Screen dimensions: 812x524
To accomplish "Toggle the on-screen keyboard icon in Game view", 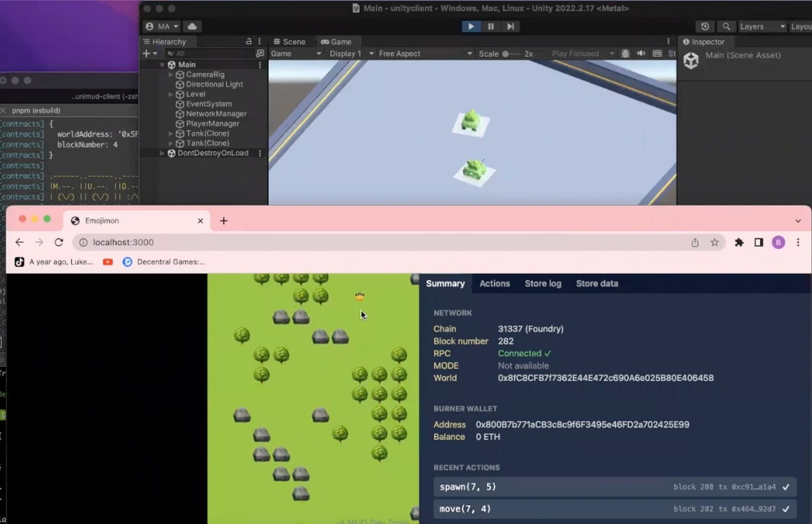I will tap(657, 54).
